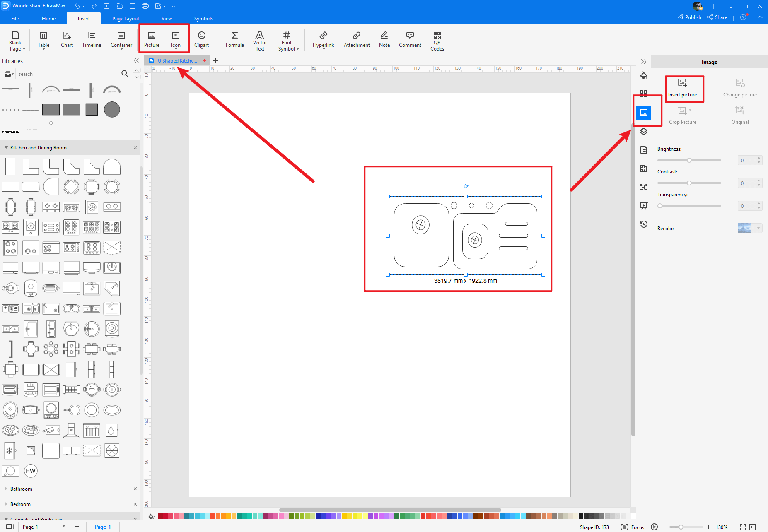Toggle fullscreen view from the status bar
The height and width of the screenshot is (532, 768).
point(741,527)
